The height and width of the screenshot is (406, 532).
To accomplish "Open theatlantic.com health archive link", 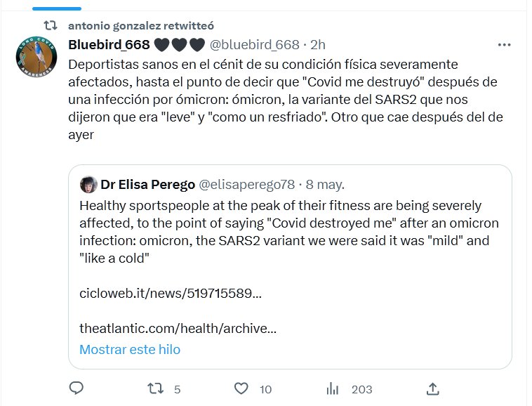I will tap(178, 328).
